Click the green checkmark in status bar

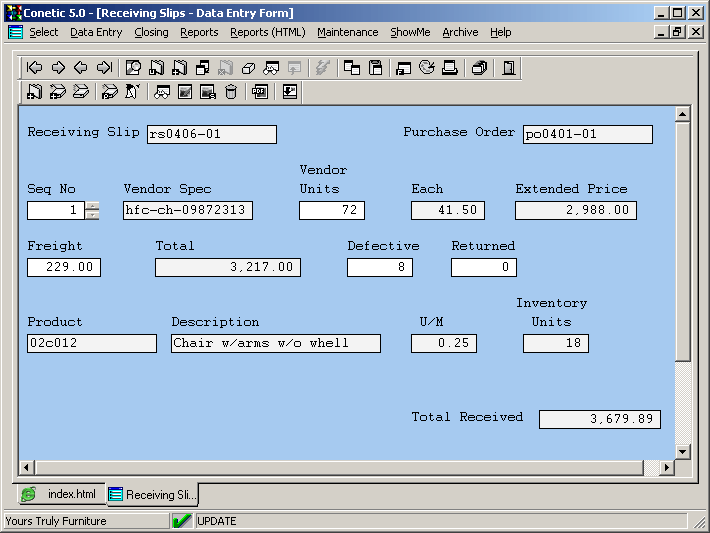[x=182, y=521]
